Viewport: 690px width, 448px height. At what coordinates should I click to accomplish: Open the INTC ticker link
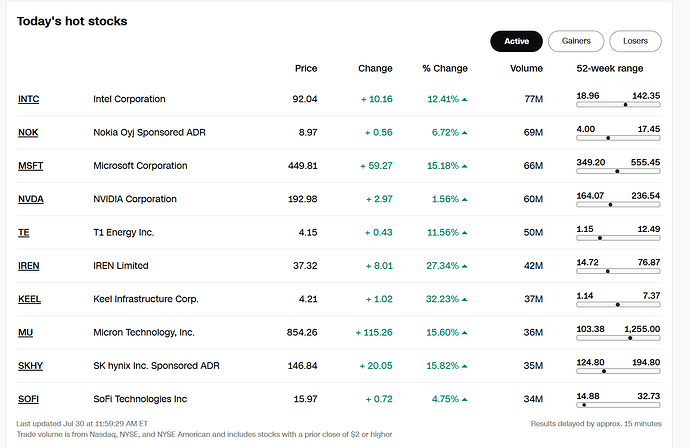29,99
